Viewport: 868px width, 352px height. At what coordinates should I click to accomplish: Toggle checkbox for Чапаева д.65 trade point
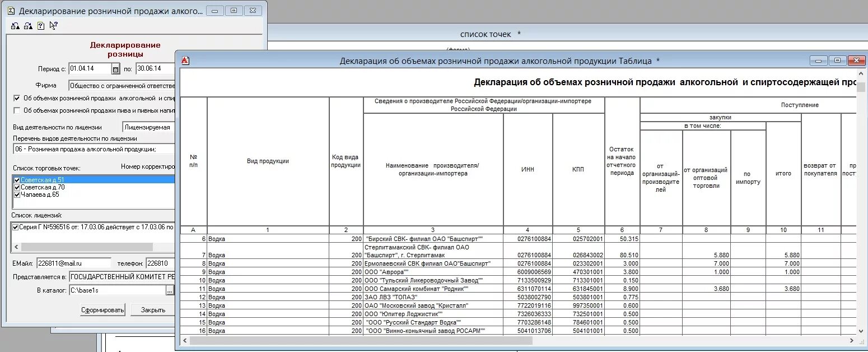pos(17,194)
